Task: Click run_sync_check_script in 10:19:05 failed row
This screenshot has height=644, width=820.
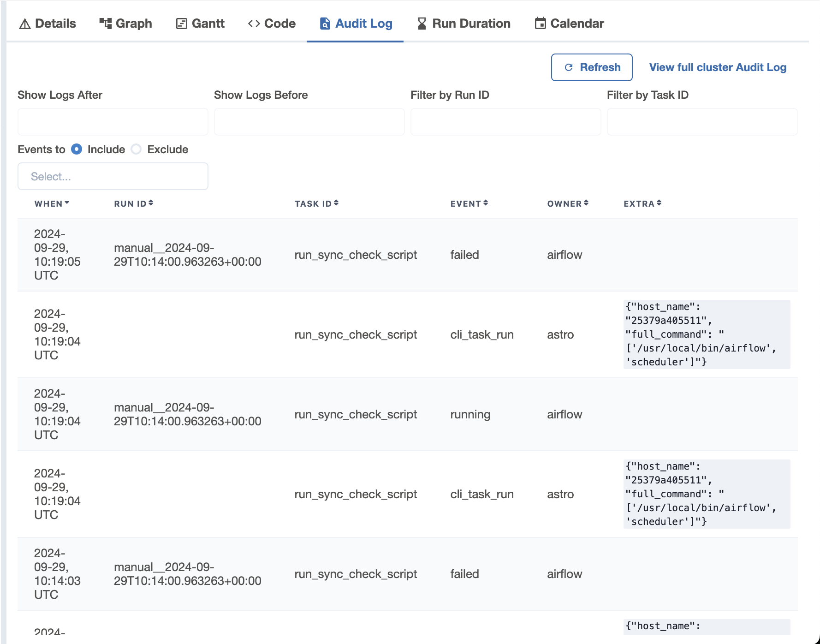Action: click(x=356, y=255)
